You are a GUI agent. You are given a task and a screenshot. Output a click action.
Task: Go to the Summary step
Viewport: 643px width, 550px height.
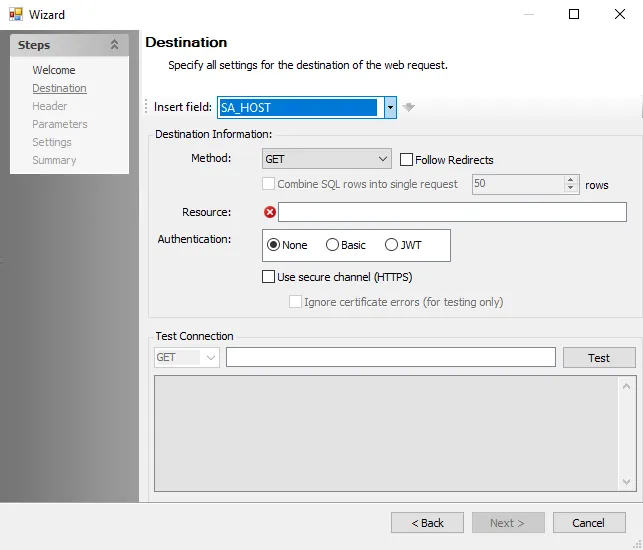click(x=54, y=160)
